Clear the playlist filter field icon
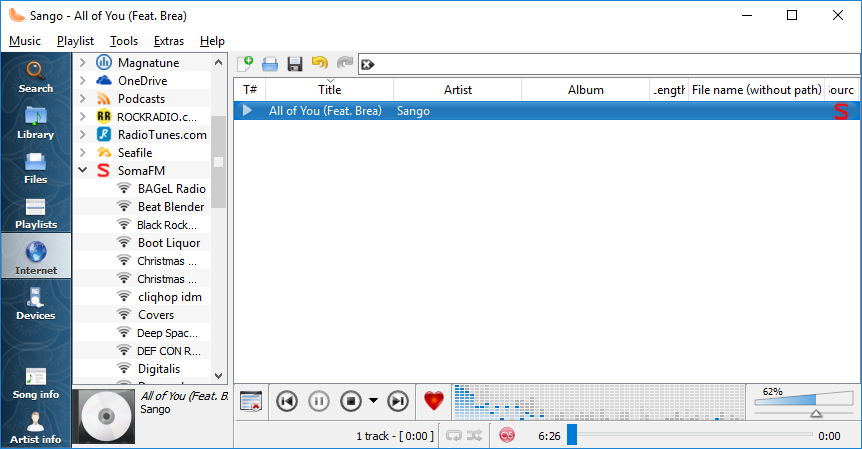The image size is (862, 449). [x=368, y=64]
